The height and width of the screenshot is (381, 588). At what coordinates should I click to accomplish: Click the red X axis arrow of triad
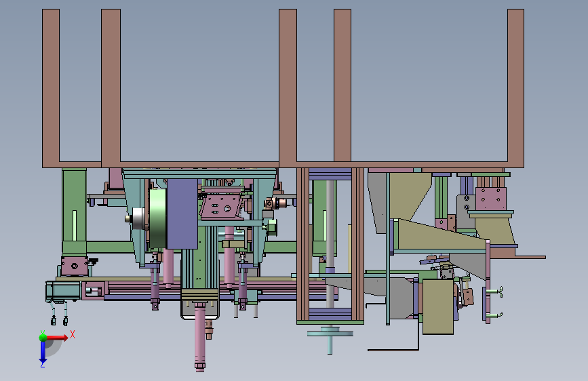pyautogui.click(x=57, y=338)
